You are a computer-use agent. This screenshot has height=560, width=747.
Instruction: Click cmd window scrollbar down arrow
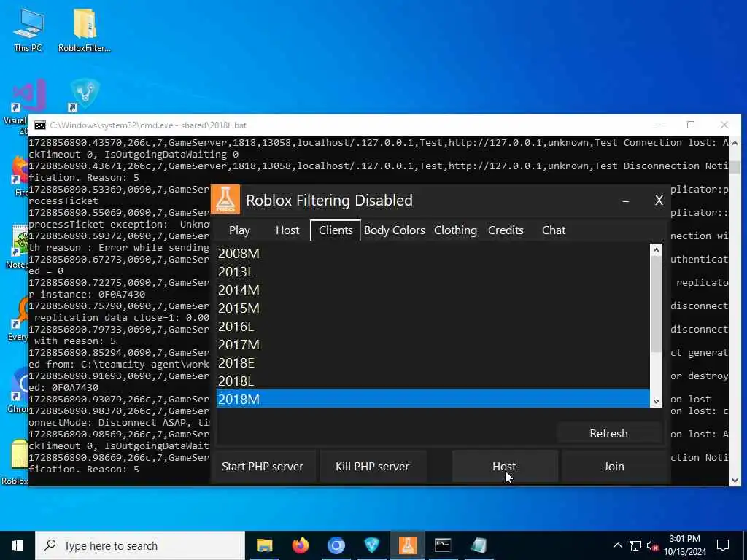click(735, 481)
